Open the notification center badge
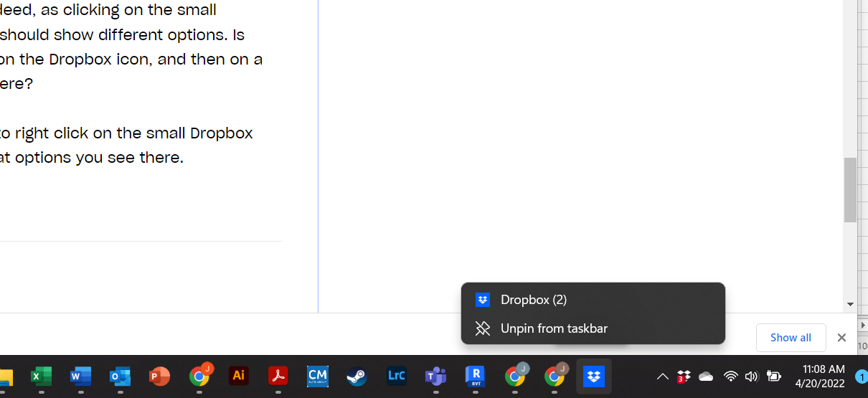This screenshot has height=398, width=868. tap(862, 376)
